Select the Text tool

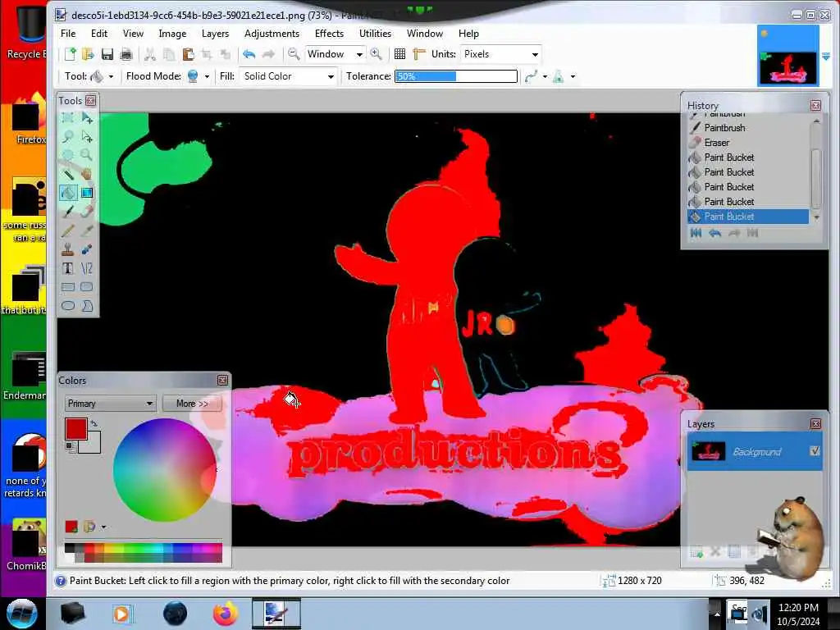[67, 268]
